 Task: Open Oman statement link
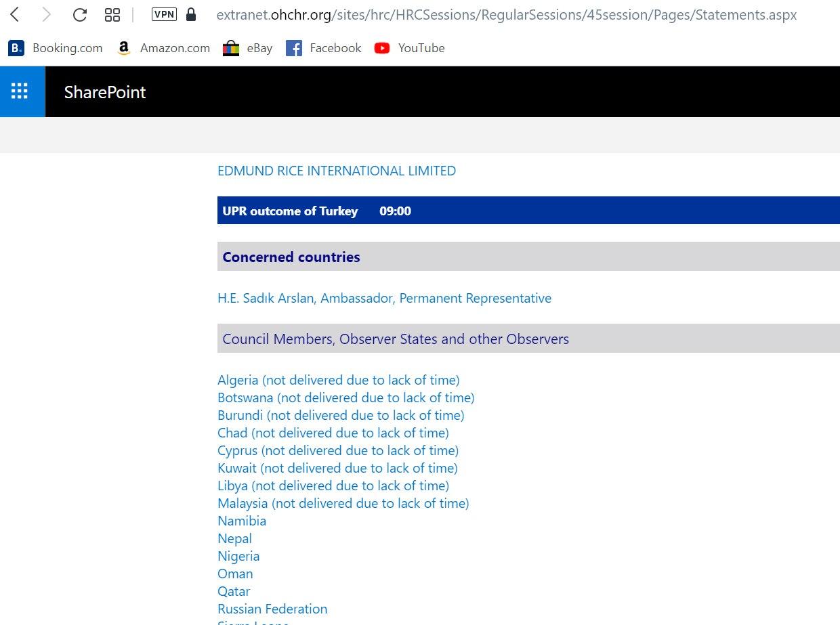point(235,574)
